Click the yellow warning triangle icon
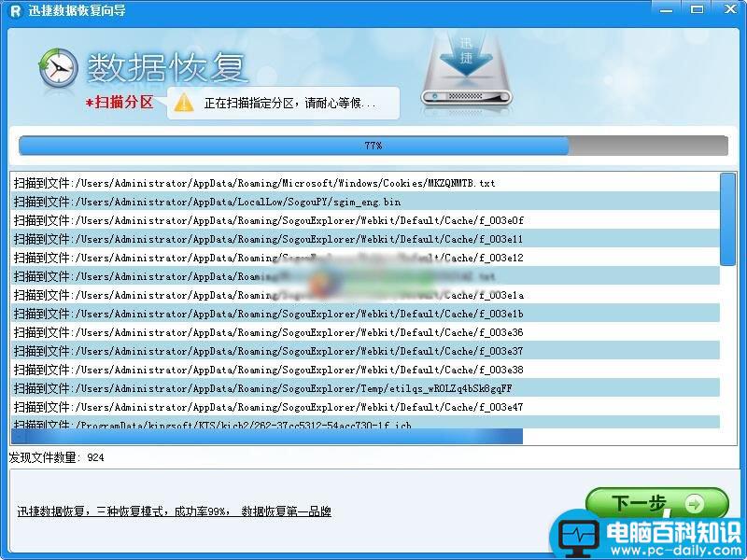Viewport: 747px width, 560px height. click(x=183, y=103)
